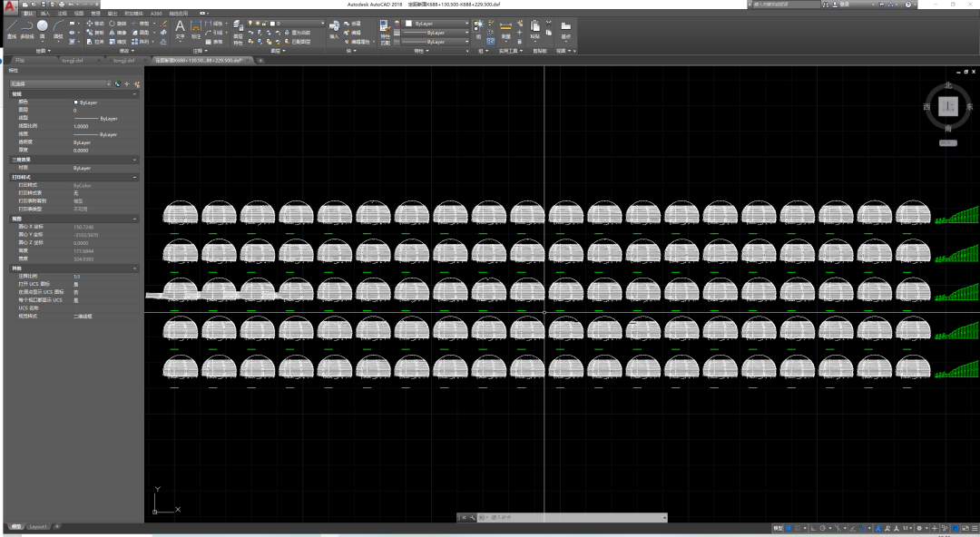Click the Model (模型) layout tab
Viewport: 980px width, 537px height.
(16, 526)
